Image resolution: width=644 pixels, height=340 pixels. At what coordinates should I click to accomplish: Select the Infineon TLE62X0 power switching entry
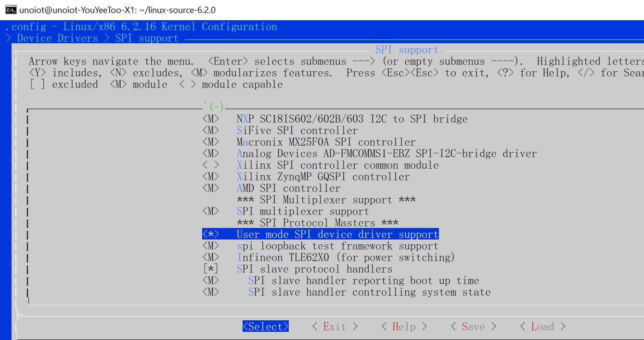pyautogui.click(x=346, y=257)
